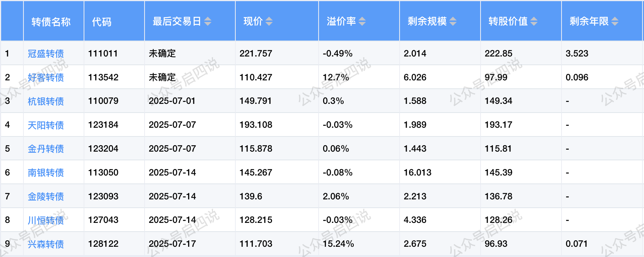Sort table by 剩余规模 arrows

pos(453,21)
